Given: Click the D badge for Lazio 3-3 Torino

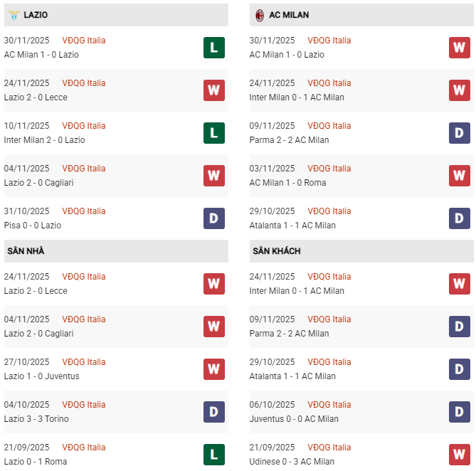Looking at the screenshot, I should pyautogui.click(x=213, y=412).
